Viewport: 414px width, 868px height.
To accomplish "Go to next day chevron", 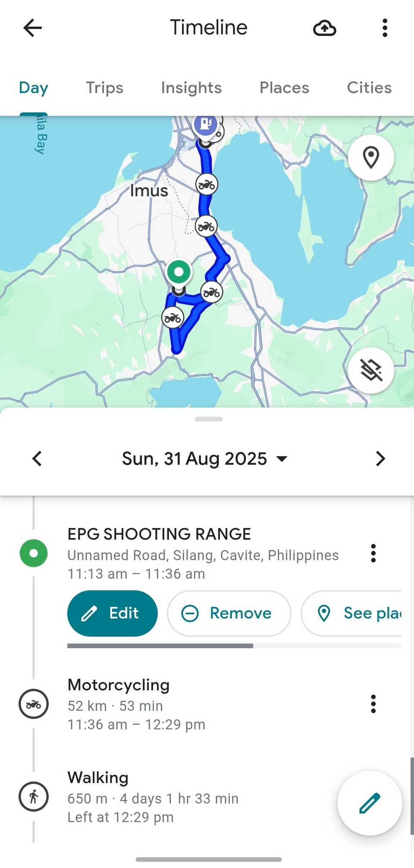I will [380, 459].
